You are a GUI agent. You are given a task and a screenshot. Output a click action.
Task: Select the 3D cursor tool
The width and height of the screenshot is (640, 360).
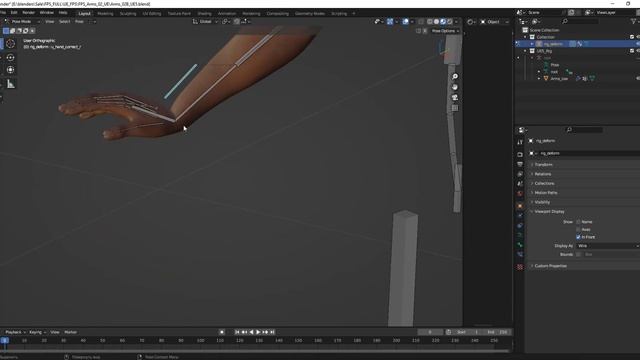(x=11, y=43)
